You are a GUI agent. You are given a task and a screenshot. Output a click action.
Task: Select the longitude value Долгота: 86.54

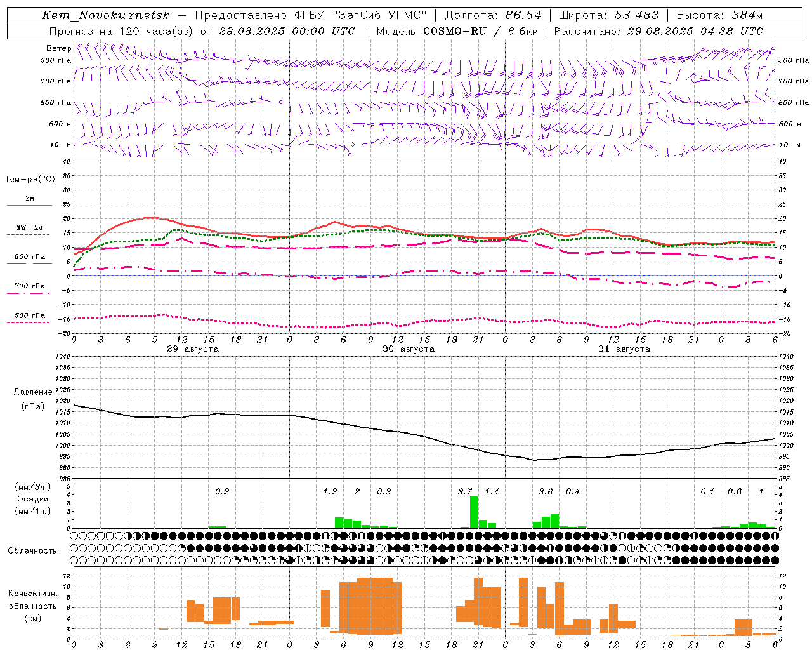point(493,15)
